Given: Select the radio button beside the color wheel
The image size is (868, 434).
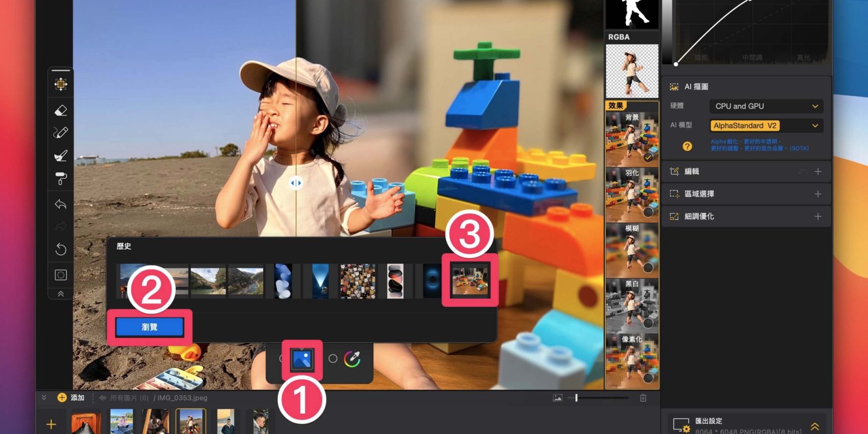Looking at the screenshot, I should [333, 359].
